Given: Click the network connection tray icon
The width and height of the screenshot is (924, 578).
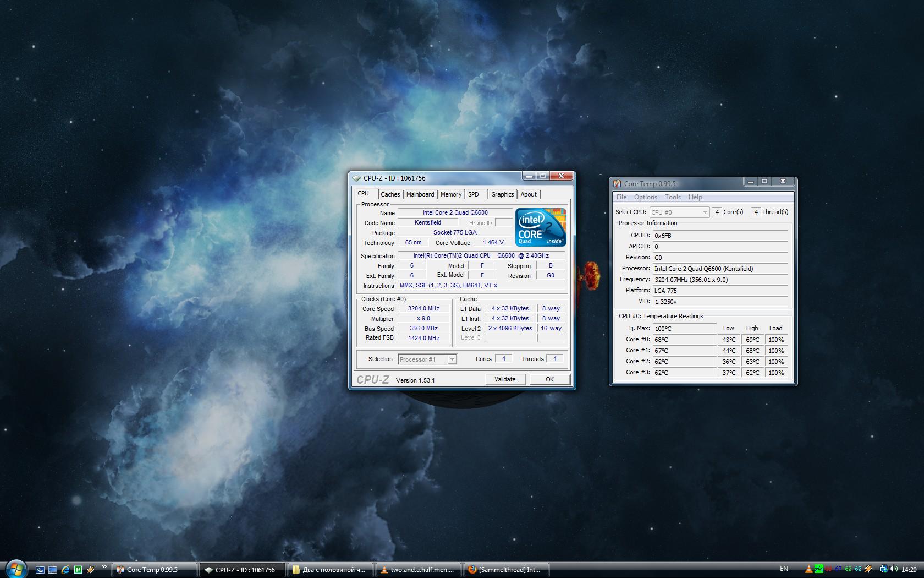Looking at the screenshot, I should tap(883, 569).
